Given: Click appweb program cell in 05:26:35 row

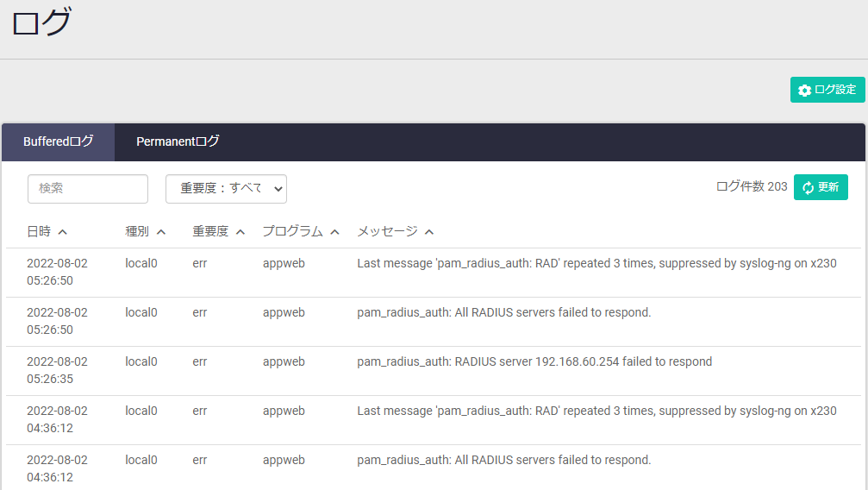Looking at the screenshot, I should [x=284, y=361].
